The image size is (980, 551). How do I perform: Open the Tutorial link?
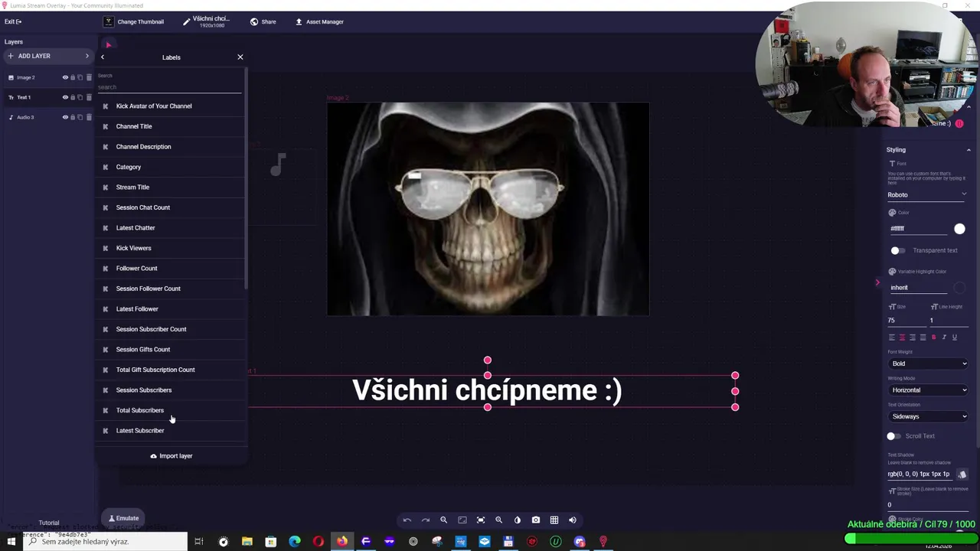point(49,523)
